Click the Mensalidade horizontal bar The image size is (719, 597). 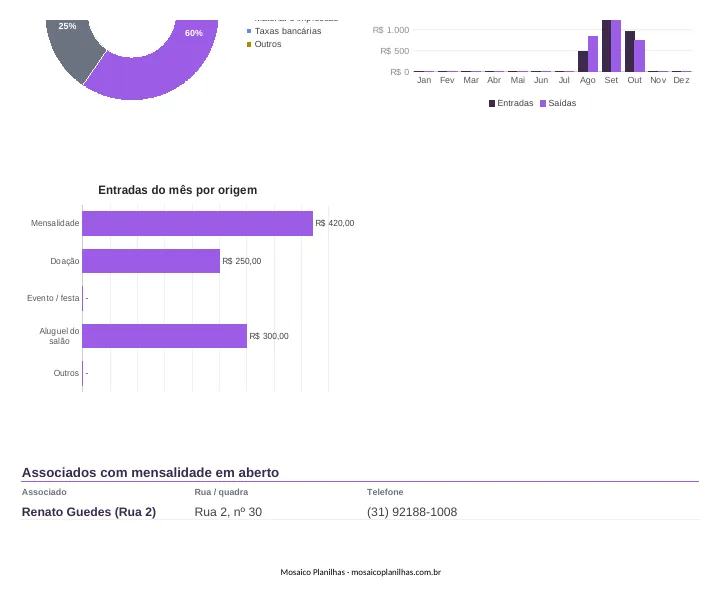point(198,223)
